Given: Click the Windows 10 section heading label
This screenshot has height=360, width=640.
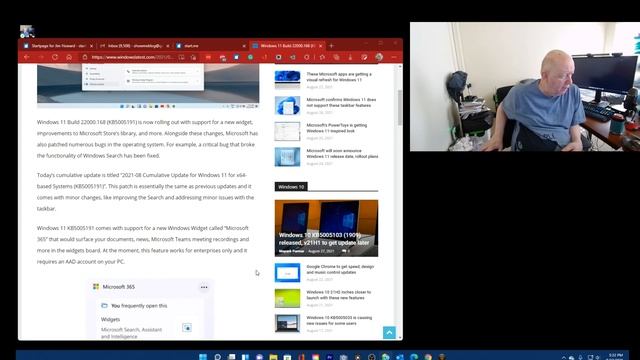Looking at the screenshot, I should coord(291,187).
